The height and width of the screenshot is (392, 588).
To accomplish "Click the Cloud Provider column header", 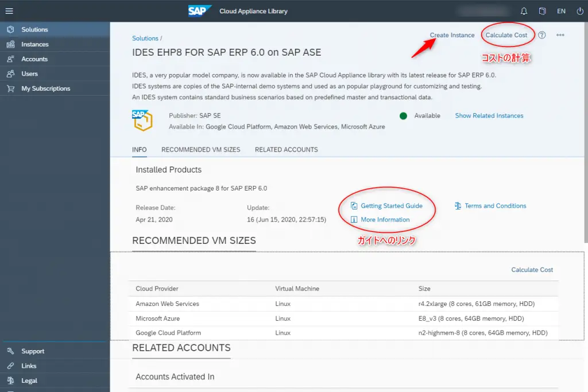I will (157, 289).
